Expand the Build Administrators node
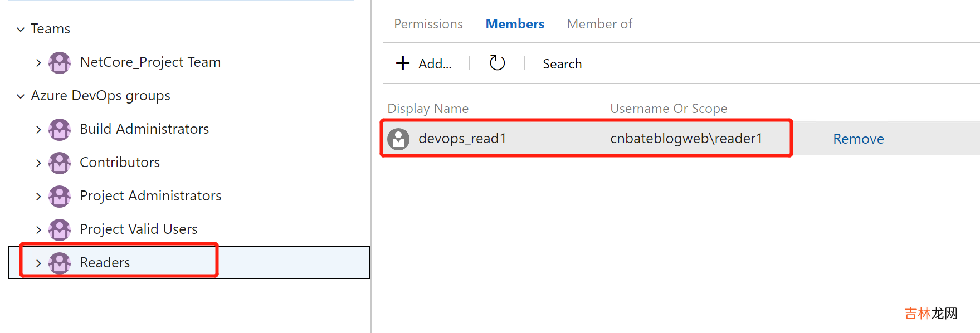 pos(38,130)
